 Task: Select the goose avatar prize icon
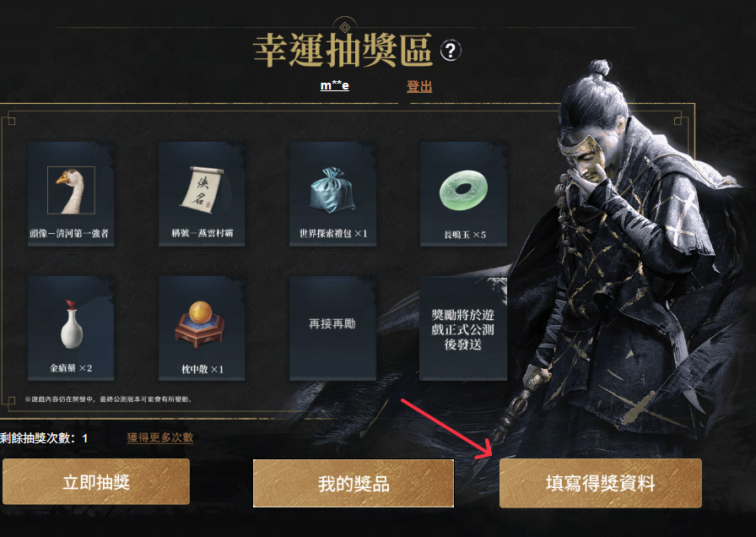tap(72, 190)
